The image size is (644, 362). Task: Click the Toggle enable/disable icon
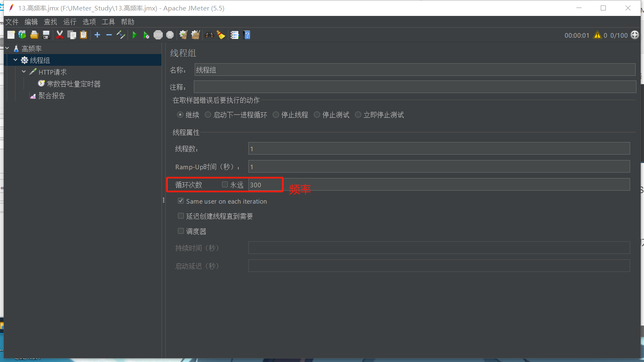[121, 35]
